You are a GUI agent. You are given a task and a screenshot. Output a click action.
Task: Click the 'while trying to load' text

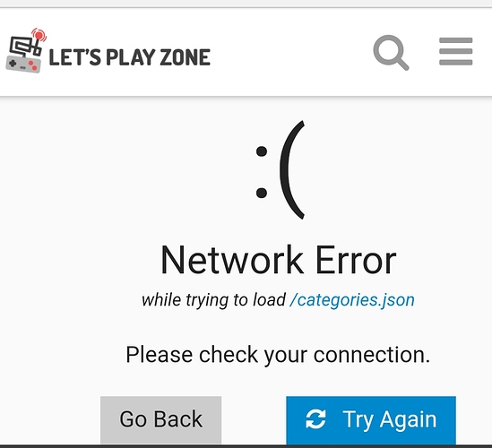click(x=213, y=300)
